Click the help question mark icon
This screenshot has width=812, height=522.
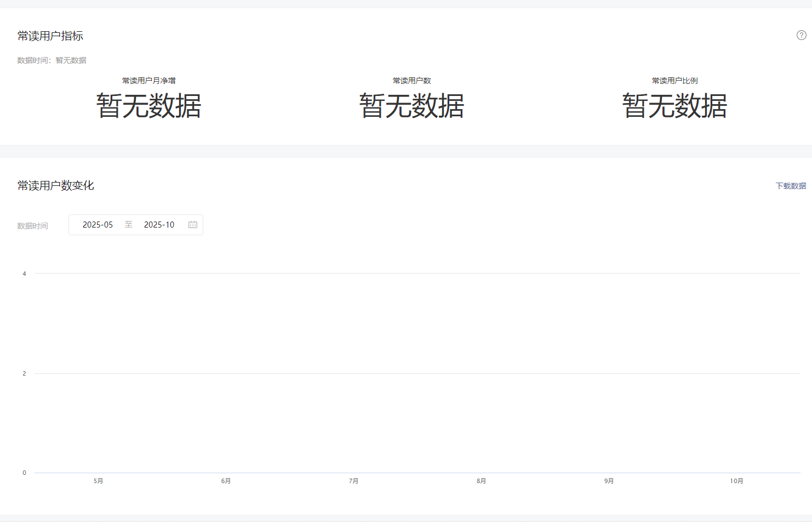click(x=801, y=35)
